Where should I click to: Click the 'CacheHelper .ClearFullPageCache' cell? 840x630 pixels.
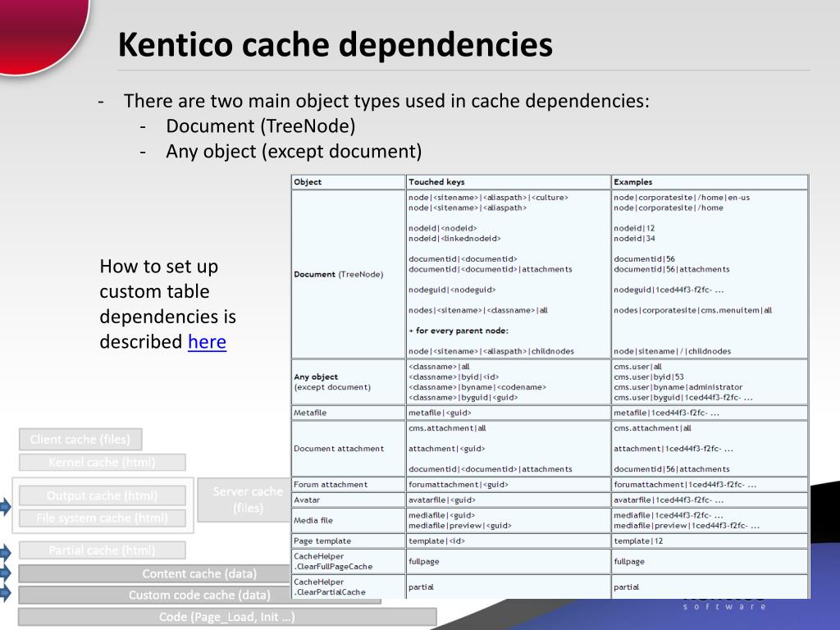pos(348,561)
